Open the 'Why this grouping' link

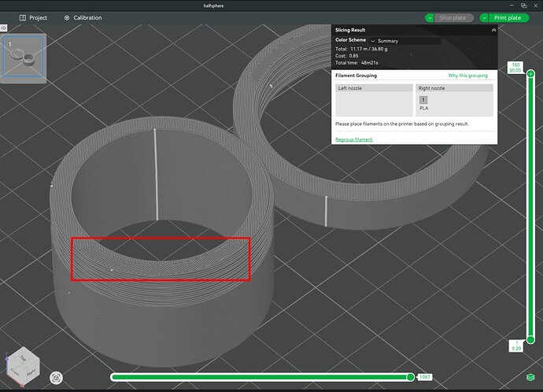[468, 76]
